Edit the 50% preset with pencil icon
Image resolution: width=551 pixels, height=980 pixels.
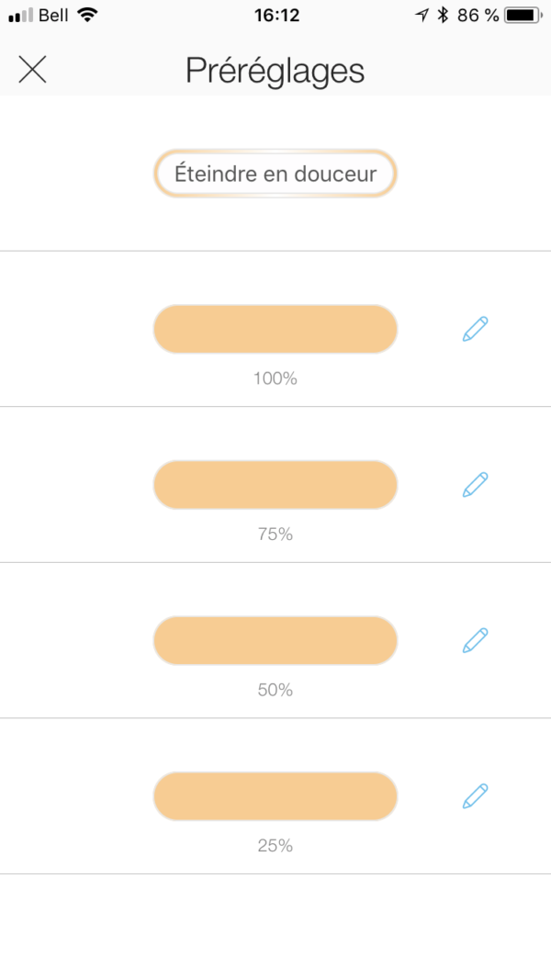475,640
